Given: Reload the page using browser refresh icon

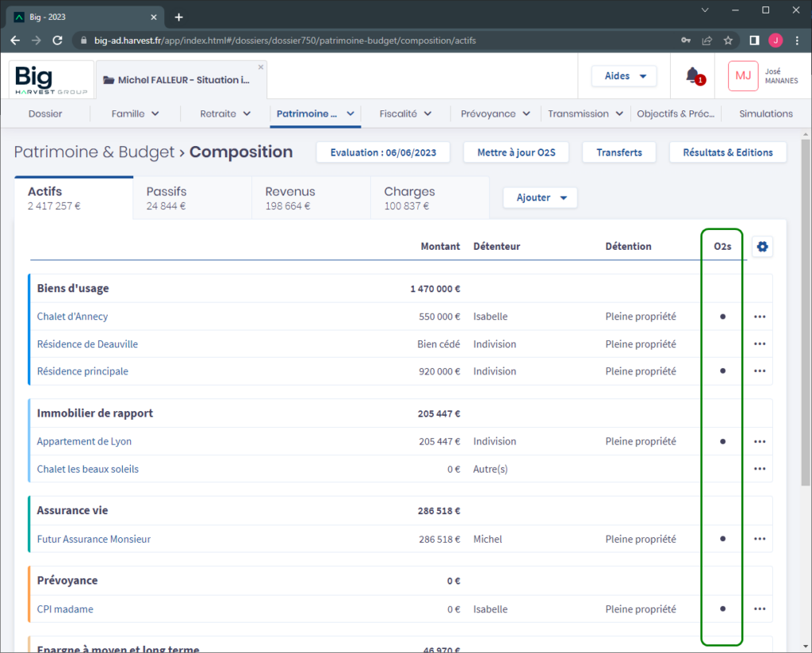Looking at the screenshot, I should 57,40.
